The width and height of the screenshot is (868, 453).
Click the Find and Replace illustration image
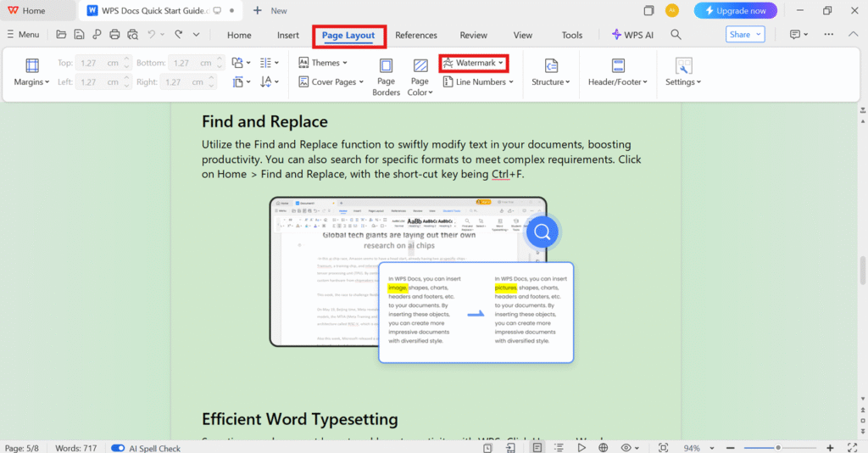pyautogui.click(x=422, y=280)
